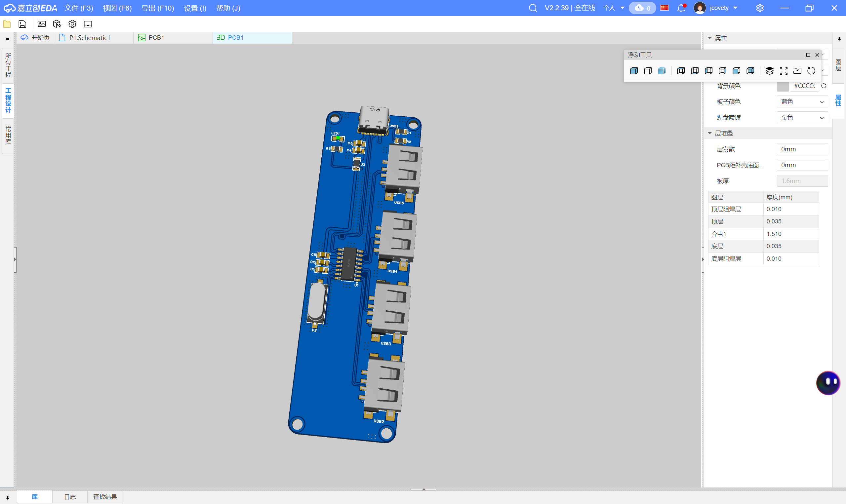Maximize the 浮动工具 floating toolbar

pyautogui.click(x=808, y=55)
